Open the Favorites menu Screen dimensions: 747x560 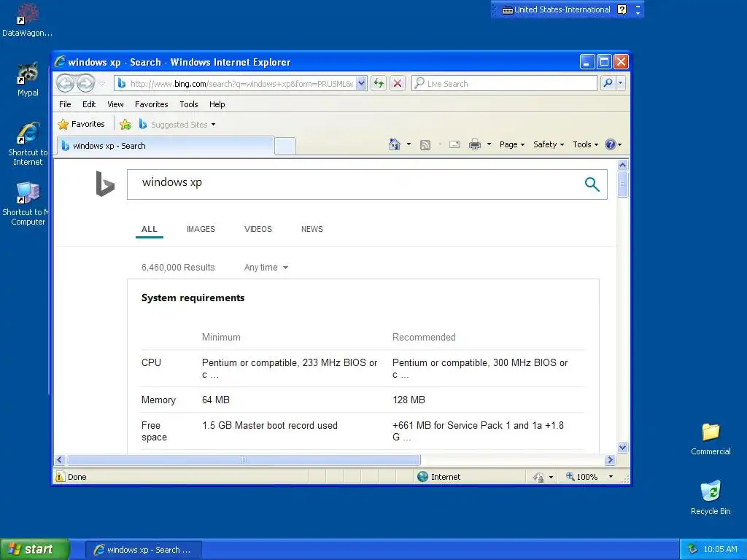(x=152, y=104)
